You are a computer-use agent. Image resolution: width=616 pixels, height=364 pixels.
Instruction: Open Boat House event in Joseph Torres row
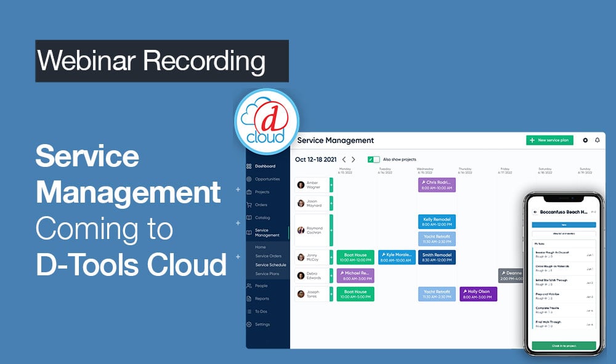coord(355,294)
